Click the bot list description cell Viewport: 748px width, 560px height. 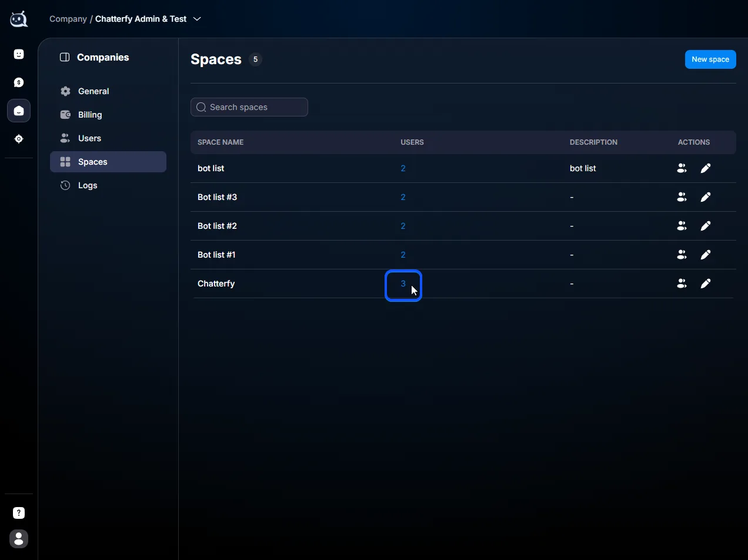[583, 168]
